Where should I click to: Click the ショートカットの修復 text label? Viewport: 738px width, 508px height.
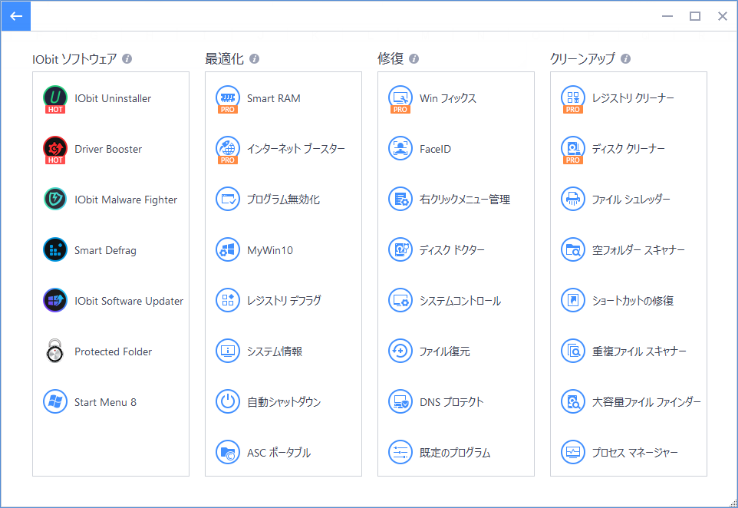click(x=633, y=301)
